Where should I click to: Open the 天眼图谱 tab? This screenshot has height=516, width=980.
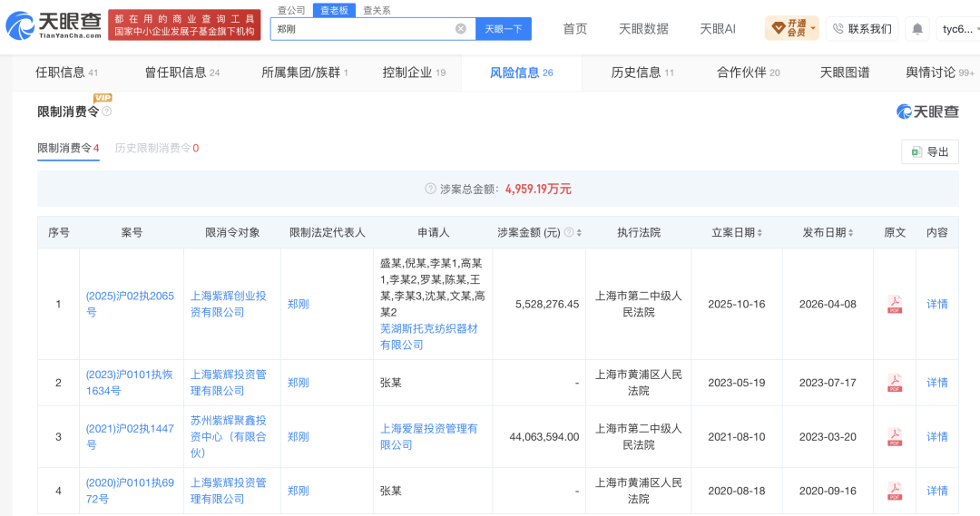(x=845, y=73)
